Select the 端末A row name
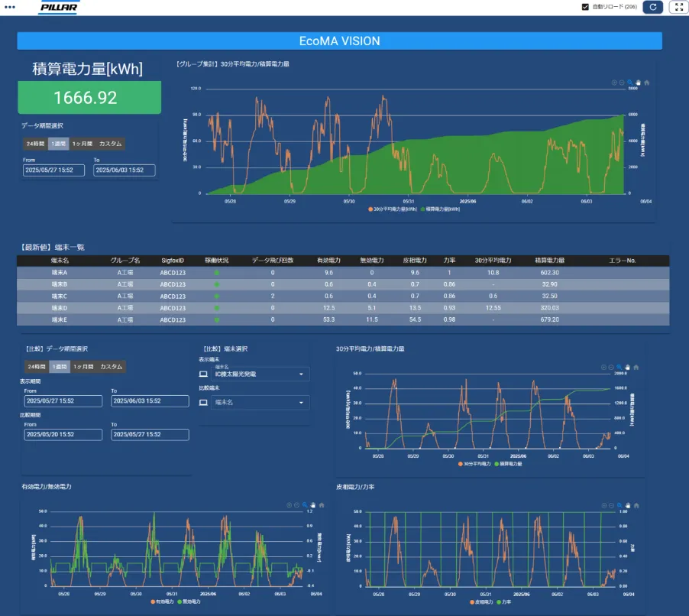Image resolution: width=689 pixels, height=616 pixels. coord(60,273)
